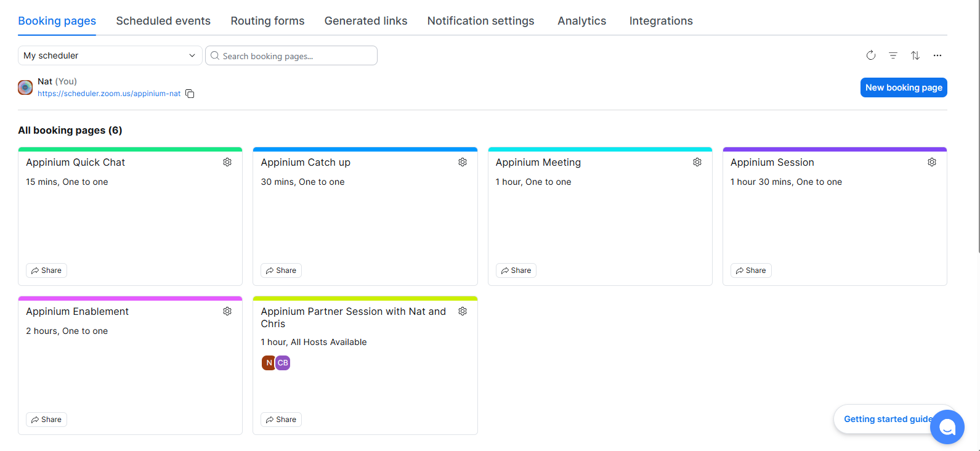Share the Appinium Partner Session booking page
This screenshot has width=980, height=451.
pos(281,420)
